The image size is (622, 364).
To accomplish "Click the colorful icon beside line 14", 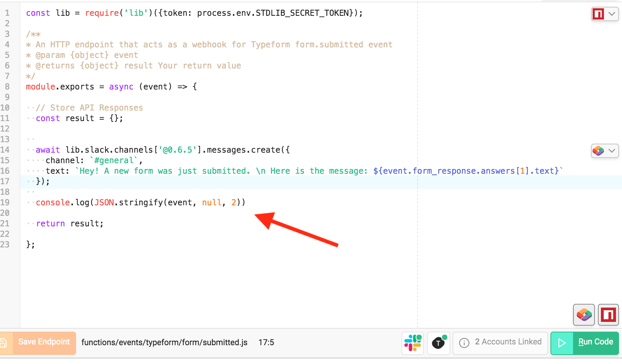I will pos(598,151).
